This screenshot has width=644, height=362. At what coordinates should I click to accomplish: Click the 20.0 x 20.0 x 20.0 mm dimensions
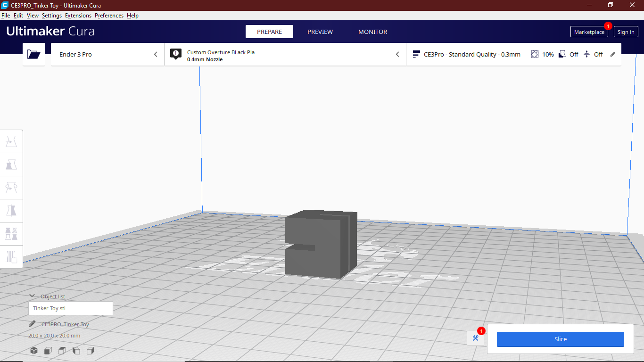(54, 336)
